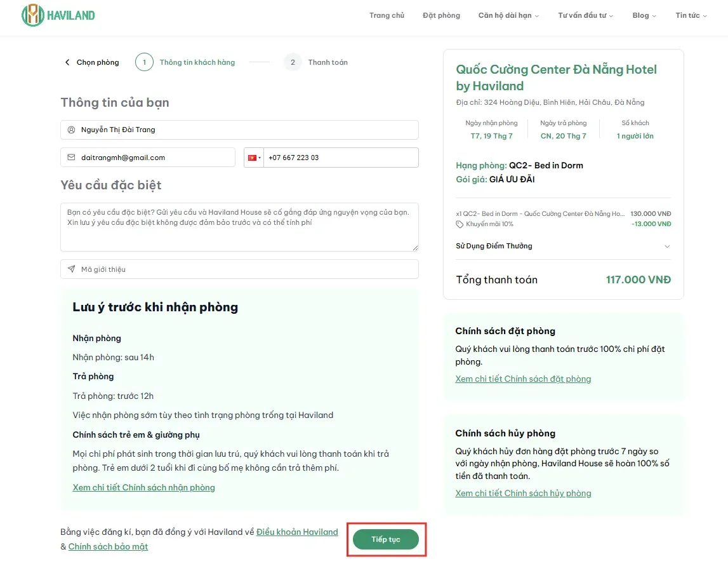This screenshot has height=566, width=728.
Task: Click the room price 130.000 VNĐ
Action: click(651, 214)
